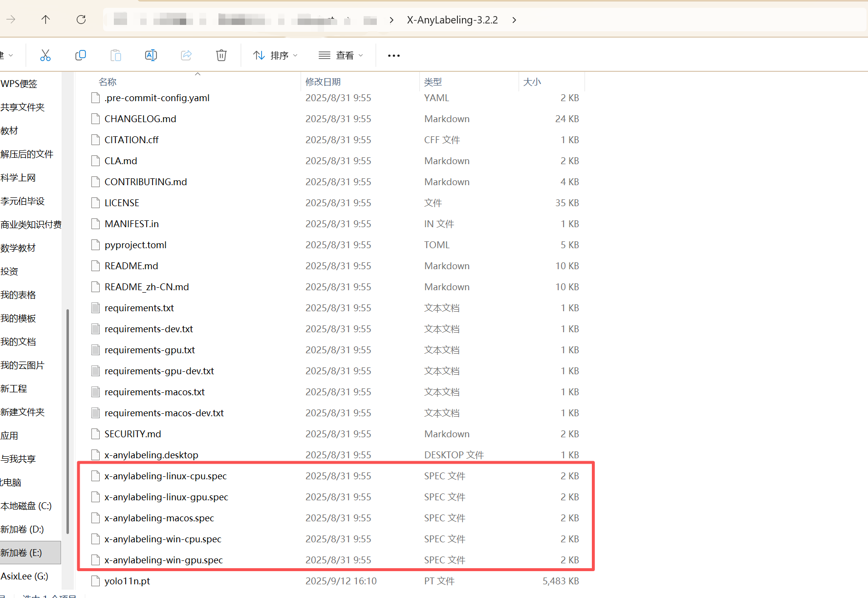
Task: Click the Rename icon in toolbar
Action: pos(151,55)
